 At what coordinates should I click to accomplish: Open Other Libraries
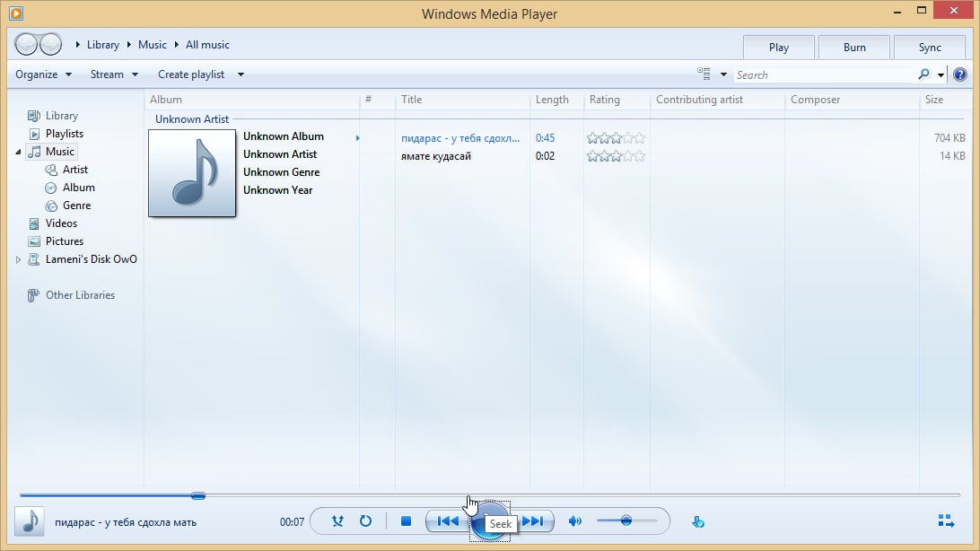[80, 295]
